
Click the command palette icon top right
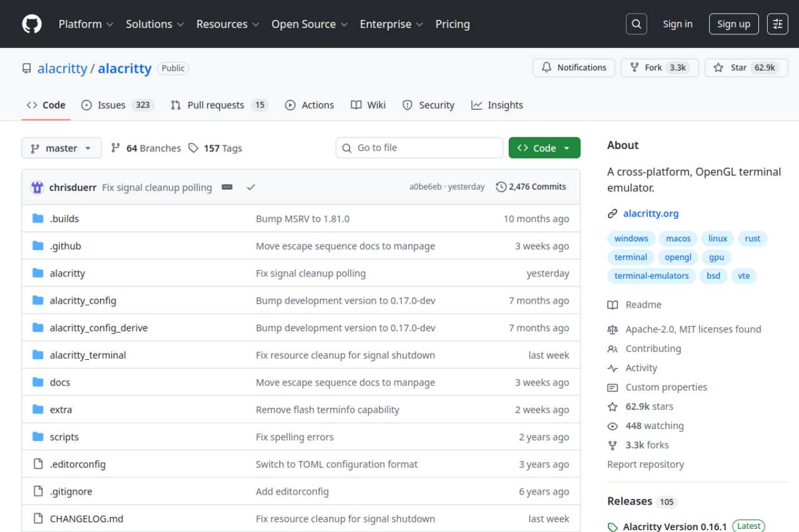coord(777,24)
